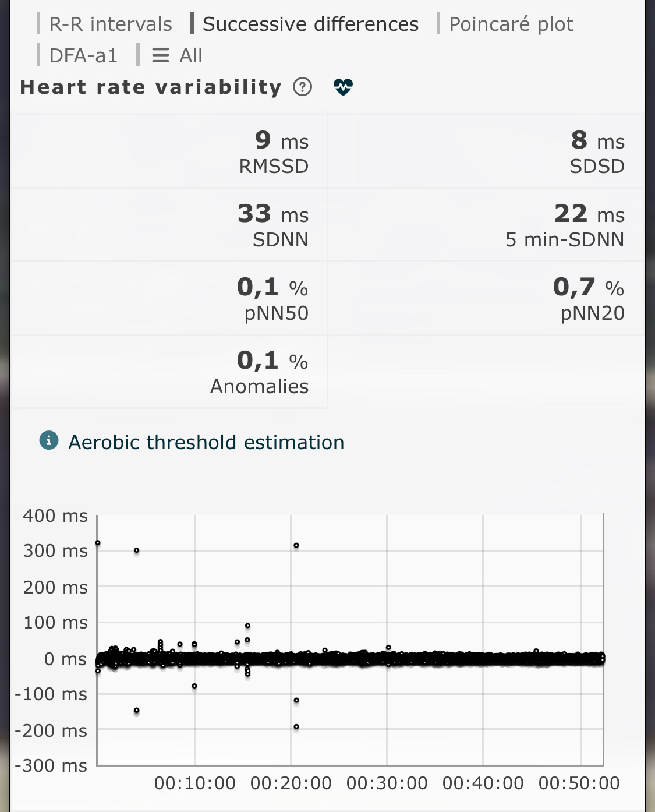Image resolution: width=655 pixels, height=812 pixels.
Task: Select the Successive differences tab
Action: (310, 24)
